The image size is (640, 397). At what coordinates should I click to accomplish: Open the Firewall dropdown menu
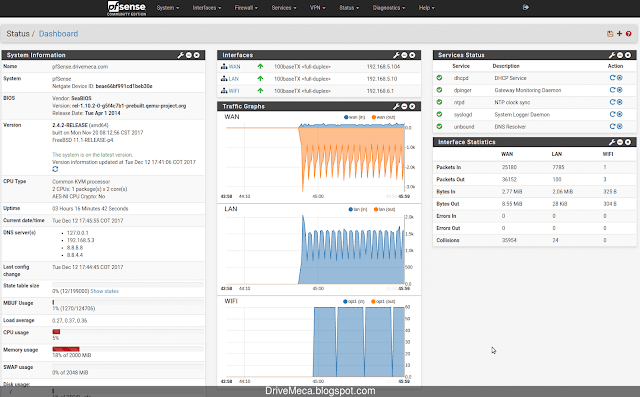tap(246, 8)
